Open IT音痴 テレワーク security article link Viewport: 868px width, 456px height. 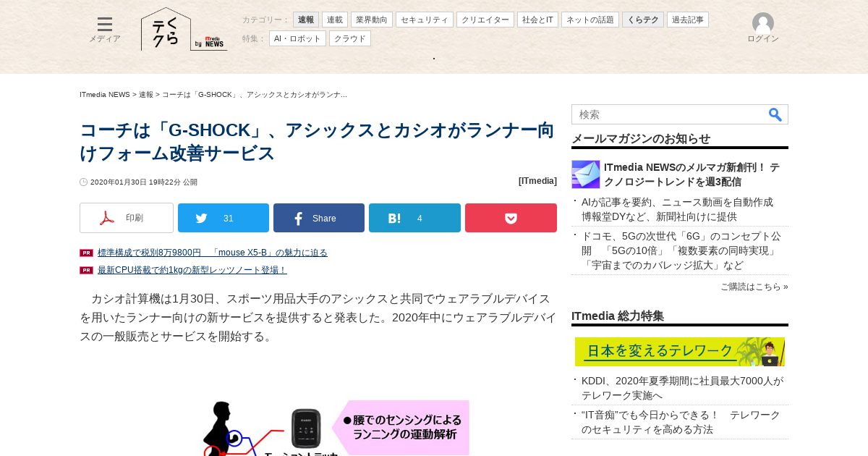681,422
